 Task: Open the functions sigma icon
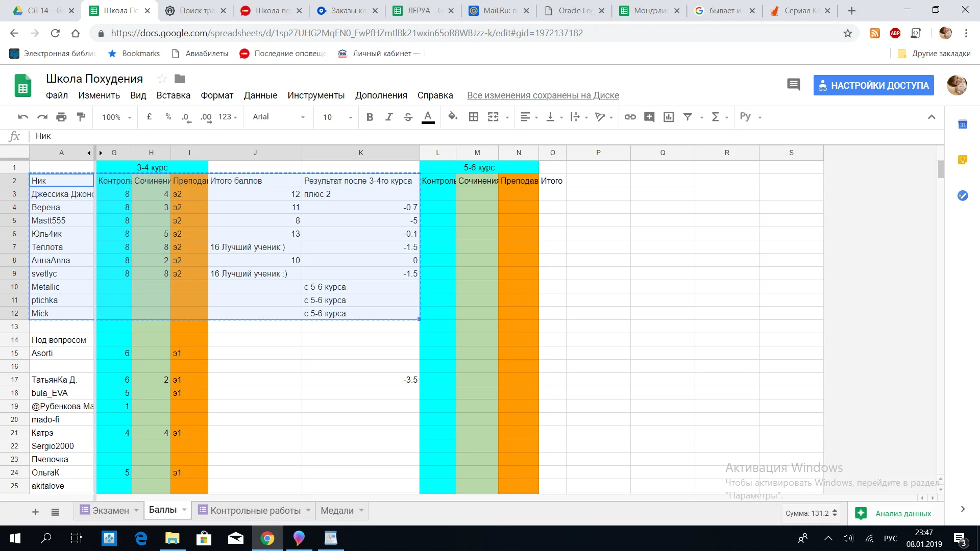(716, 117)
